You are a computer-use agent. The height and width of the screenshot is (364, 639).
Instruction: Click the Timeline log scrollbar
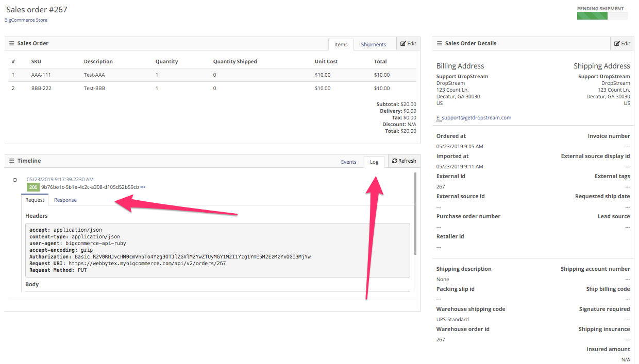pos(414,216)
